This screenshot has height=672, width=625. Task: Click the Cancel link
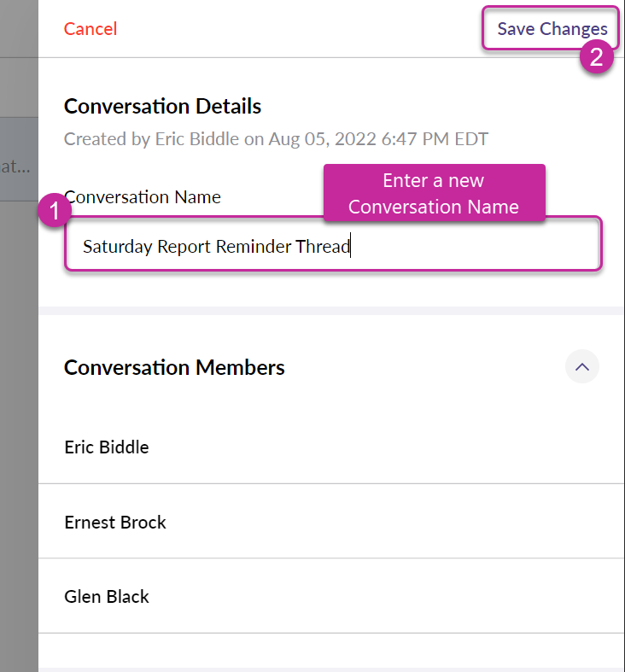pos(91,29)
